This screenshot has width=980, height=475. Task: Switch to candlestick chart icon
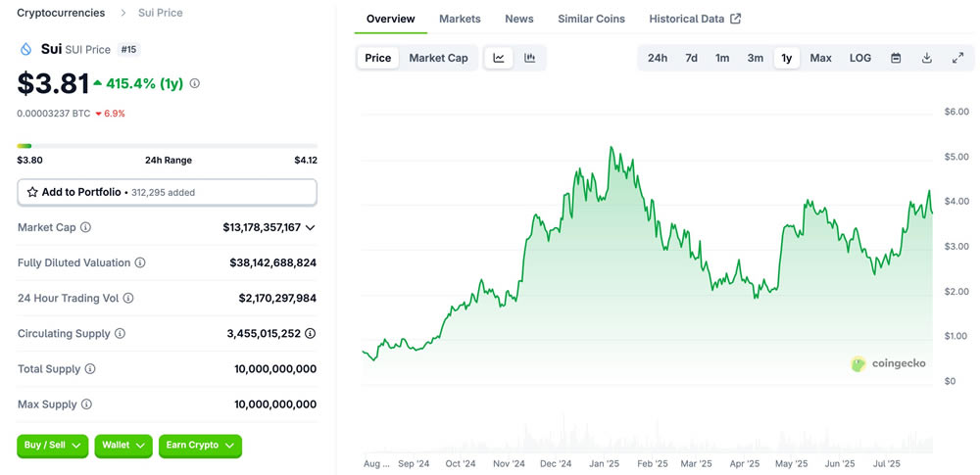click(530, 58)
